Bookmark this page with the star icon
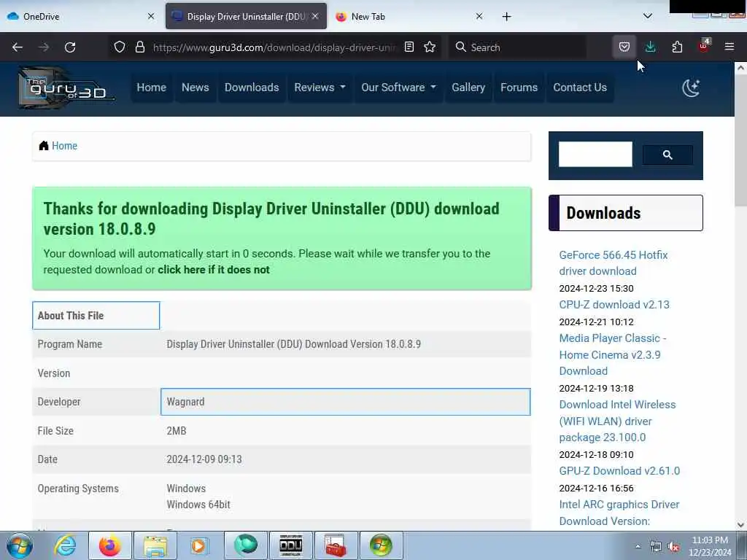747x560 pixels. coord(430,47)
